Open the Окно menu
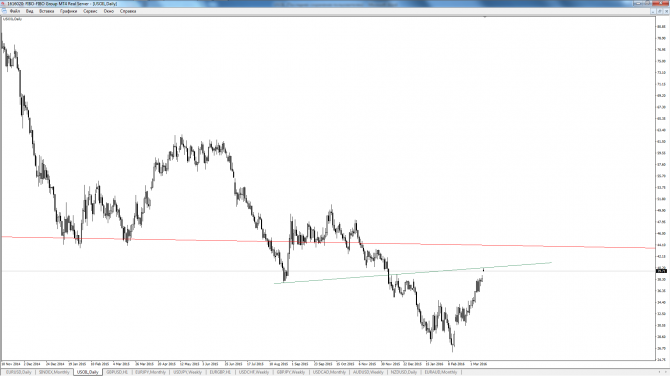Image resolution: width=670 pixels, height=376 pixels. pos(109,11)
